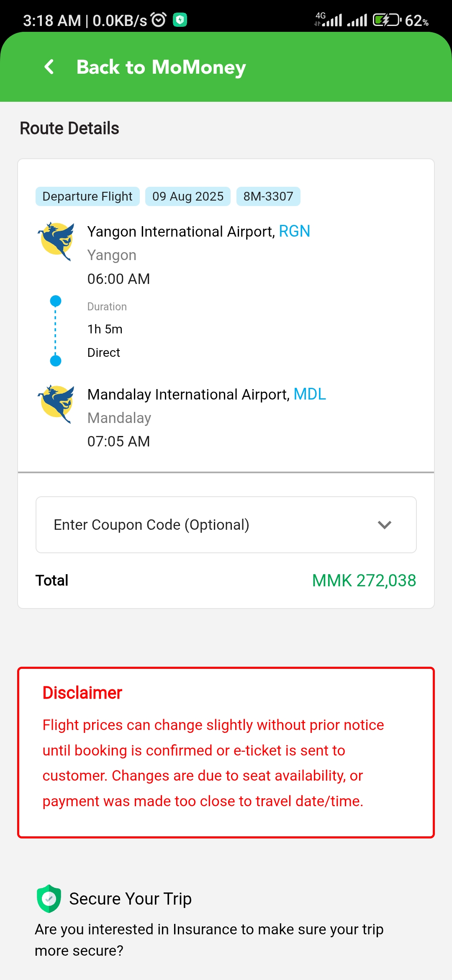452x980 pixels.
Task: Tap the airline logo beside Mandalay airport
Action: pyautogui.click(x=56, y=404)
